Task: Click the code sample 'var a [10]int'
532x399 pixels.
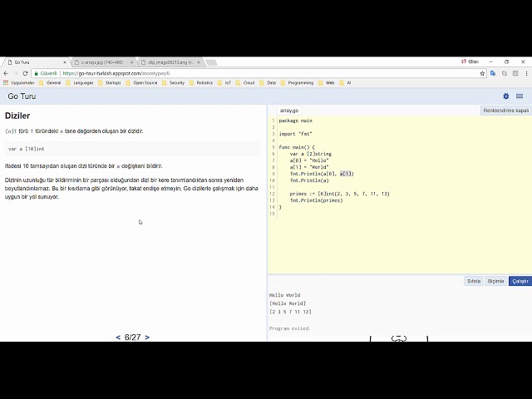Action: point(26,149)
